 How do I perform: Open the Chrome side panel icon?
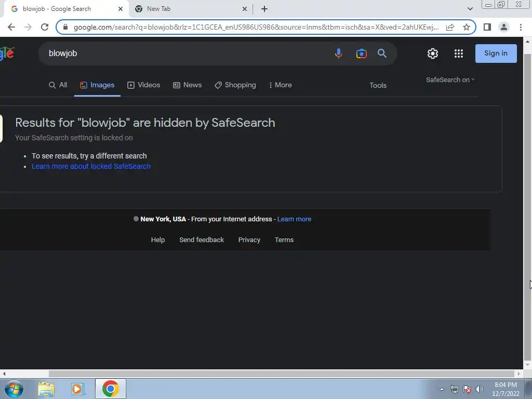(x=487, y=27)
